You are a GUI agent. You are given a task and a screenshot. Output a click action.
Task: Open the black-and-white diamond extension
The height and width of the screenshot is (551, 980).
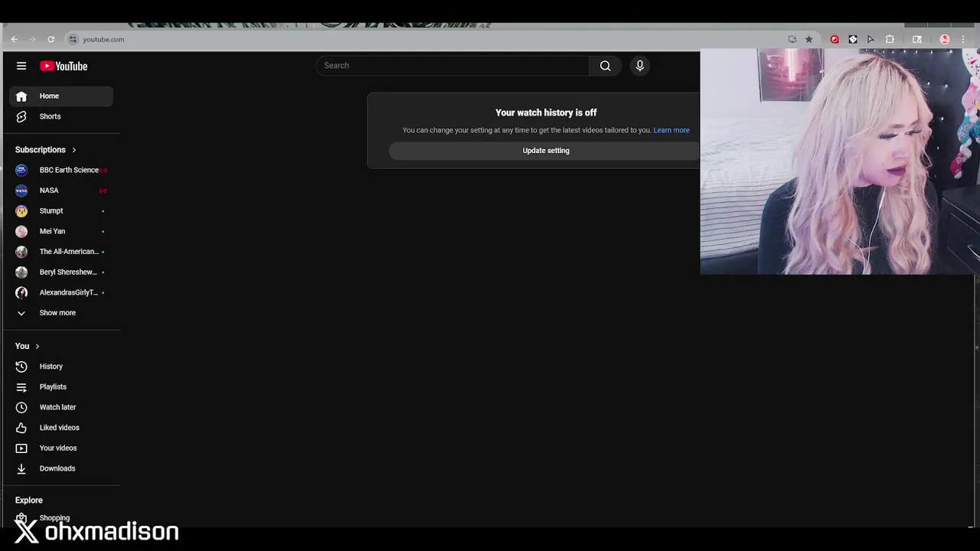853,39
